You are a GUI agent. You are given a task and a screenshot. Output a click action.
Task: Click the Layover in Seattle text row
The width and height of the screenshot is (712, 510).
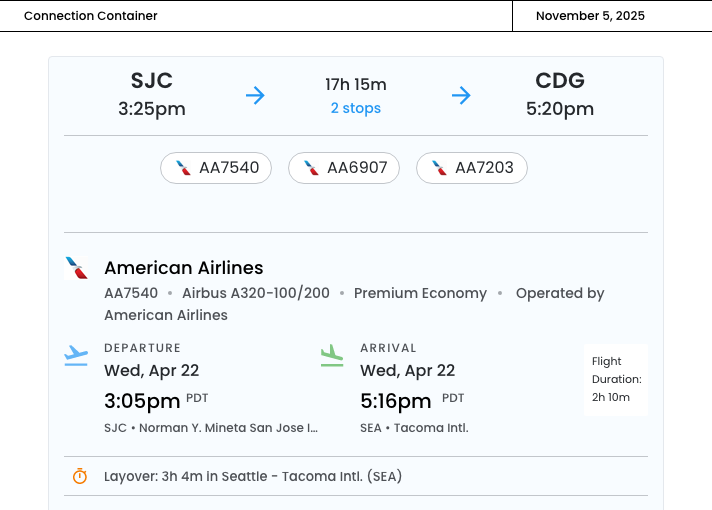pos(253,477)
